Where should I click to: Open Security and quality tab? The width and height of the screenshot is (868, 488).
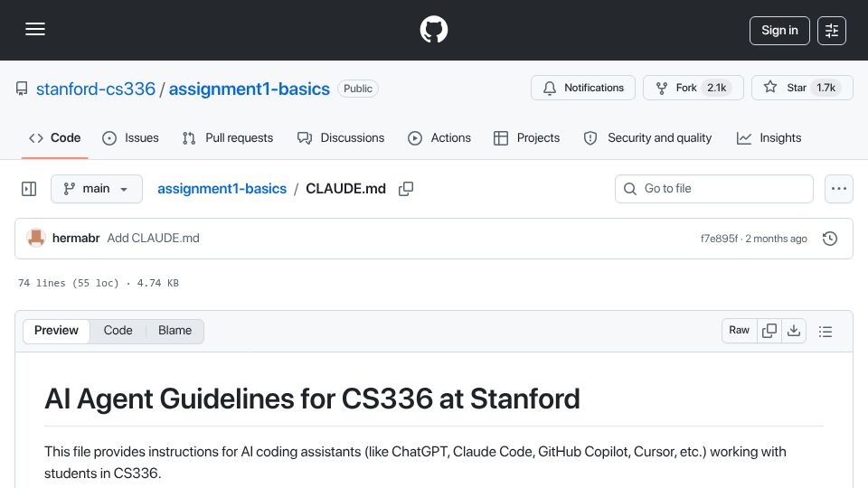click(647, 137)
